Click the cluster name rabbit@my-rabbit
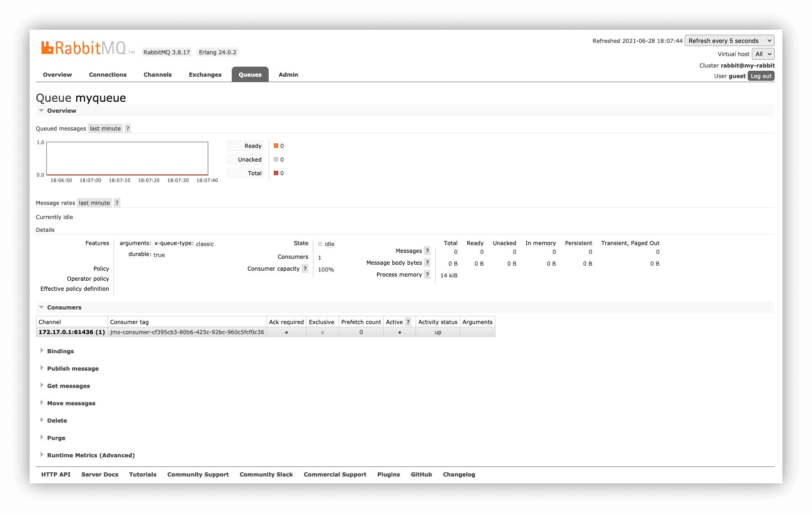The height and width of the screenshot is (513, 812). coord(748,66)
